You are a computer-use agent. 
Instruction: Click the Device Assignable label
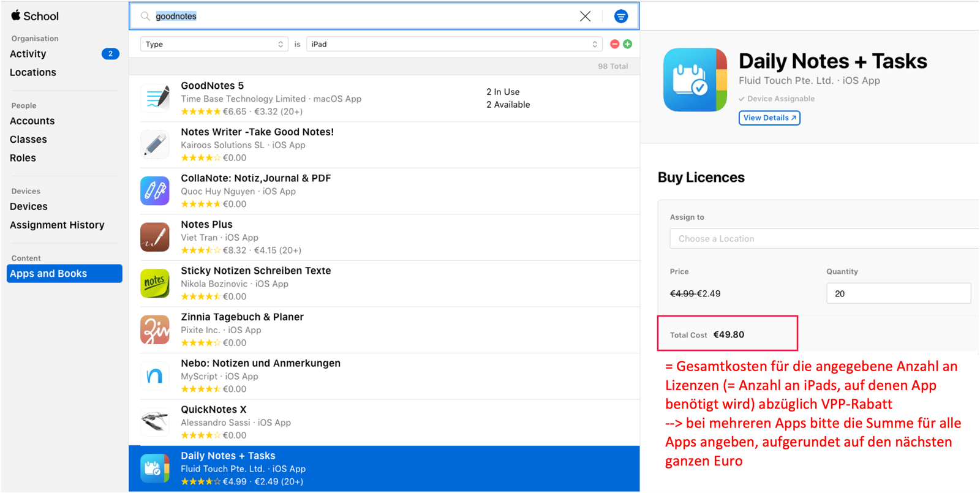click(x=777, y=99)
